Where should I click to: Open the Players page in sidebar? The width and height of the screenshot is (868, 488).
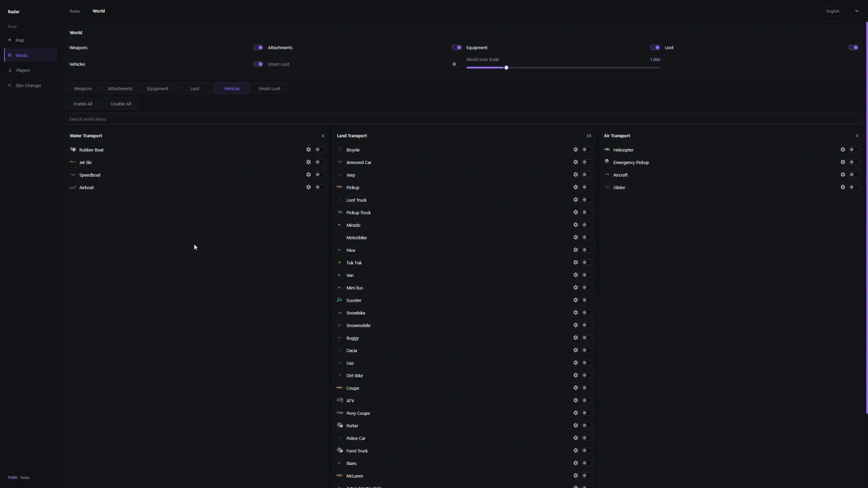pos(30,70)
